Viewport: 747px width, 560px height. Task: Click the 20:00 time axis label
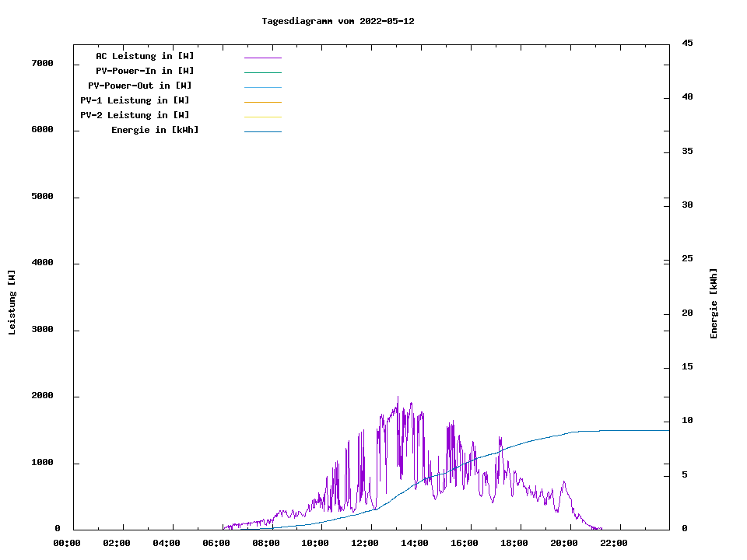point(564,543)
